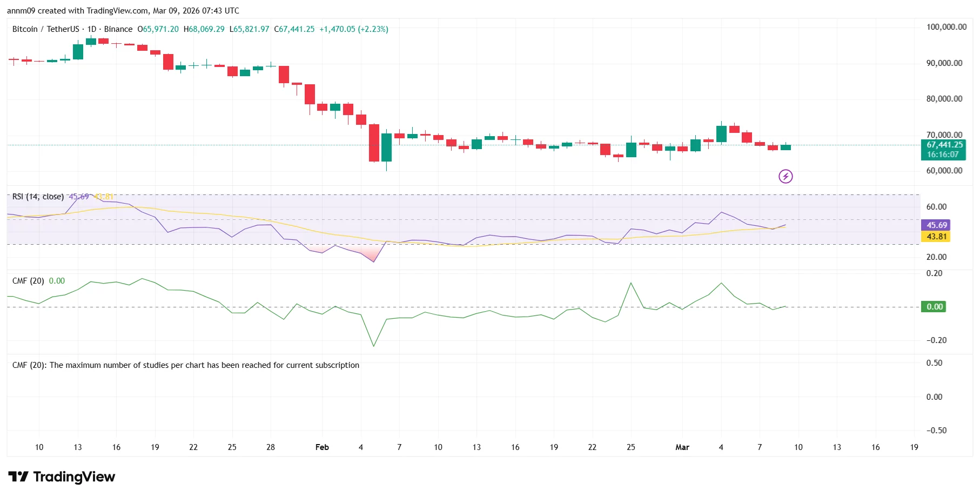The height and width of the screenshot is (497, 980).
Task: Click the purple lightning quick-trade icon on the chart
Action: click(786, 176)
